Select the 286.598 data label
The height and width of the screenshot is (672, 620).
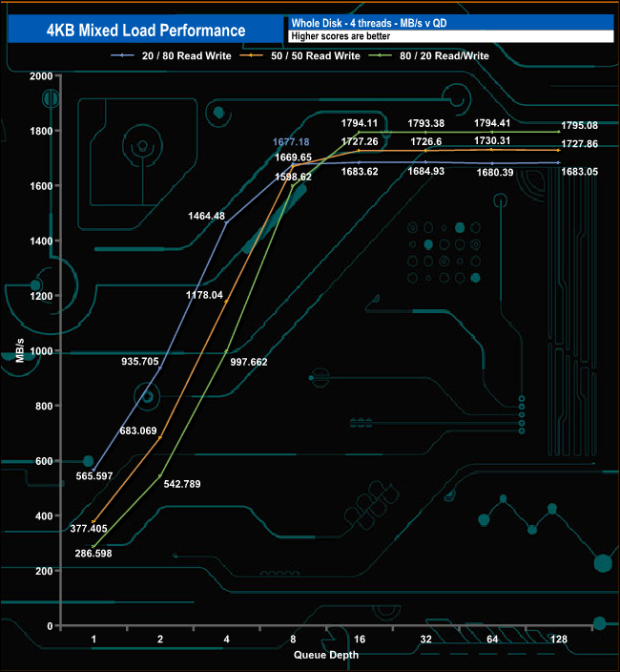(x=93, y=553)
